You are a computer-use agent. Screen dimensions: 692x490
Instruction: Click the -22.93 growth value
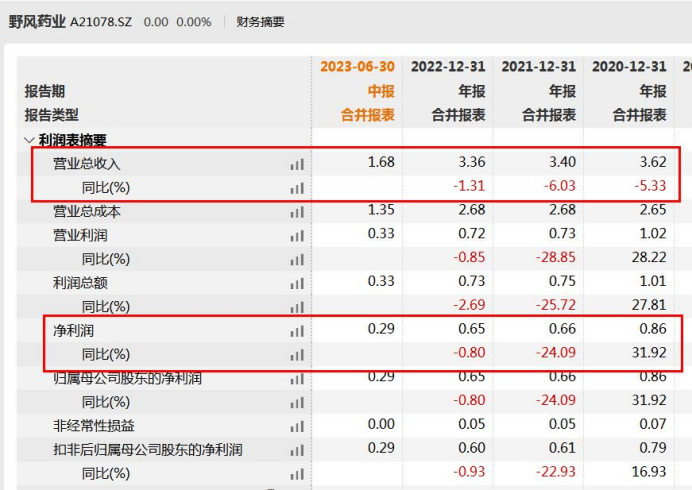pos(556,472)
